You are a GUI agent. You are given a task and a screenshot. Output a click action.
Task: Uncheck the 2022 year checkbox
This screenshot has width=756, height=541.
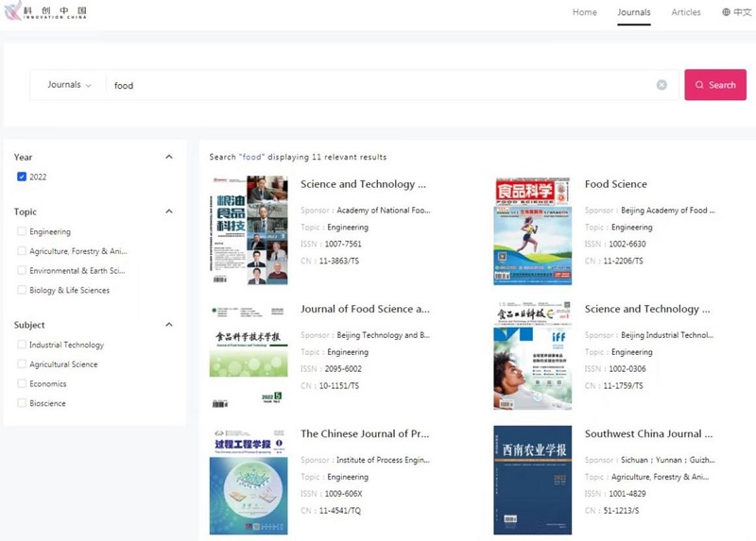coord(22,177)
